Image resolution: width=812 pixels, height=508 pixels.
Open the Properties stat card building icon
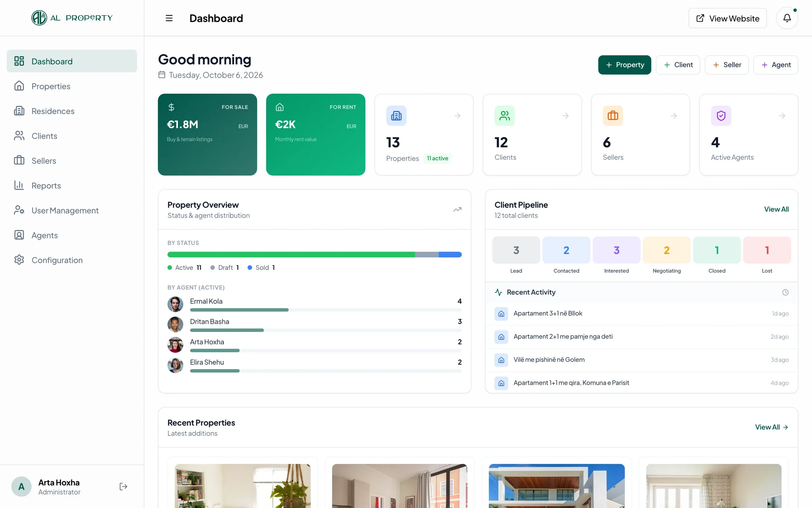coord(396,116)
